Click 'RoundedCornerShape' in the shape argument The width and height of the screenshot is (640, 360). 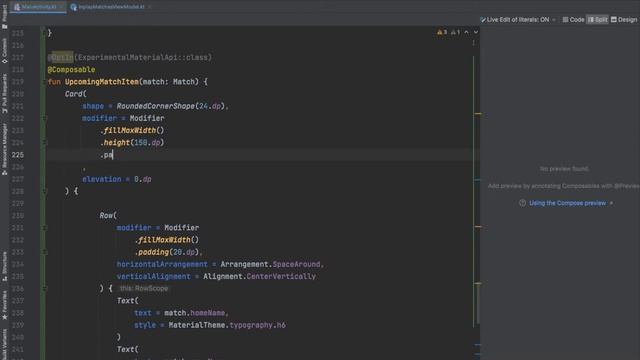(156, 106)
